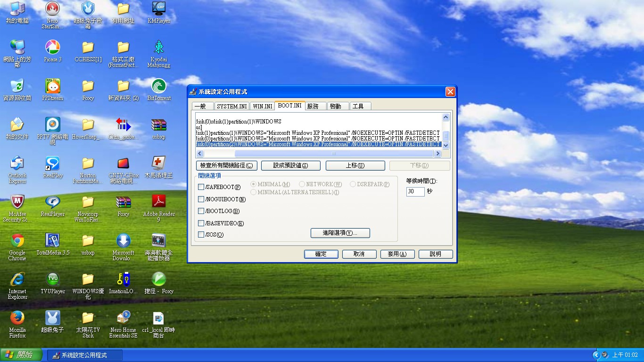This screenshot has height=362, width=644.
Task: Enable the /SAFEBOOT checkbox
Action: pyautogui.click(x=201, y=187)
